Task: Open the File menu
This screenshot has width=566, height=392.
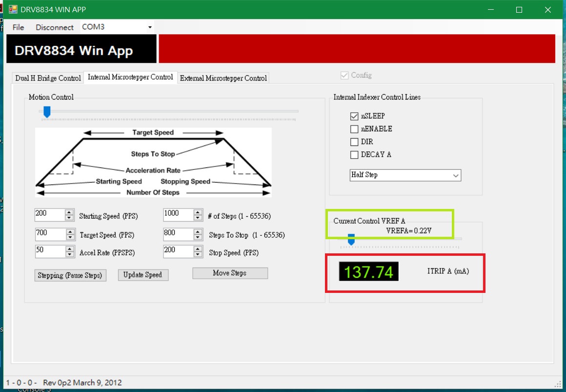Action: point(18,27)
